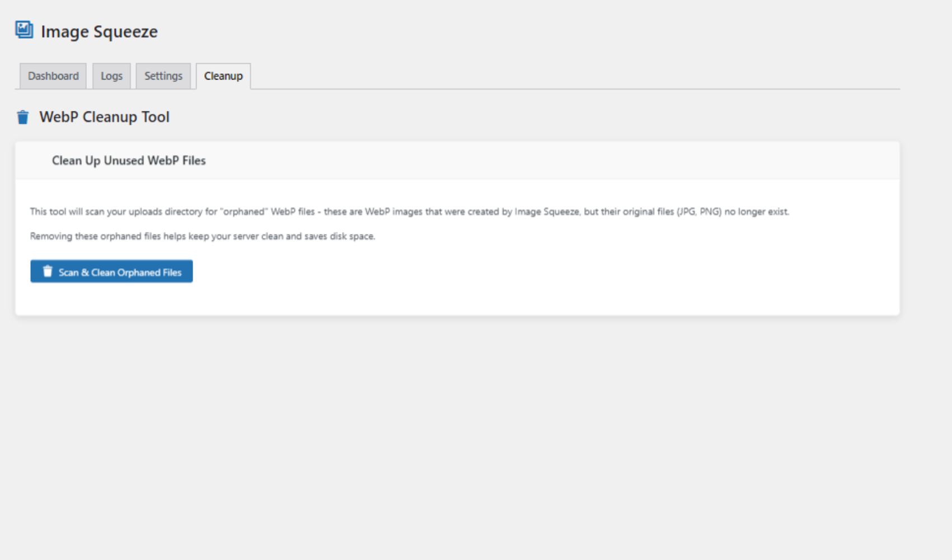Screen dimensions: 952x560
Task: Click the blue trash icon beside WebP Cleanup Tool
Action: (22, 117)
